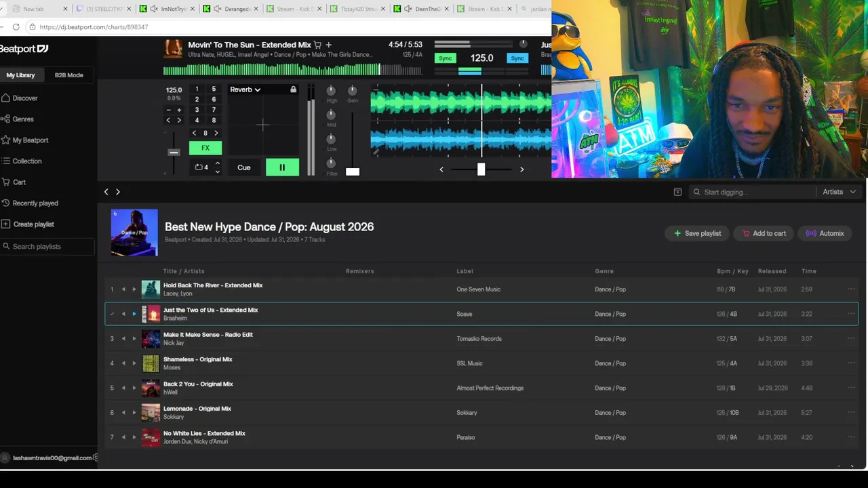The height and width of the screenshot is (488, 868).
Task: Load Hold Back The River to right deck
Action: 134,289
